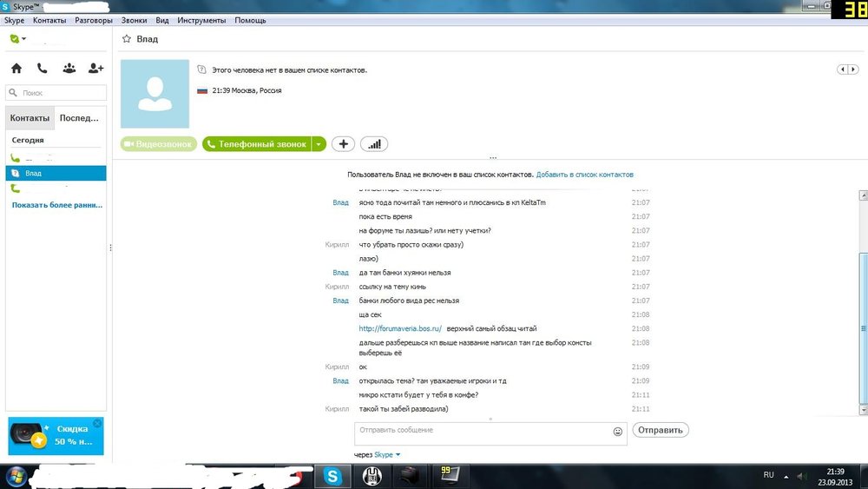Close the discount advertisement banner

click(97, 423)
